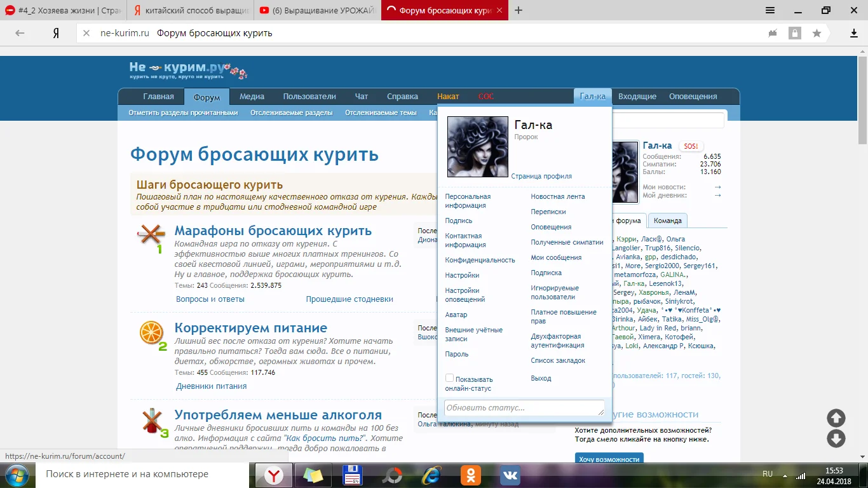Switch to the Медиа navigation tab

pyautogui.click(x=252, y=97)
